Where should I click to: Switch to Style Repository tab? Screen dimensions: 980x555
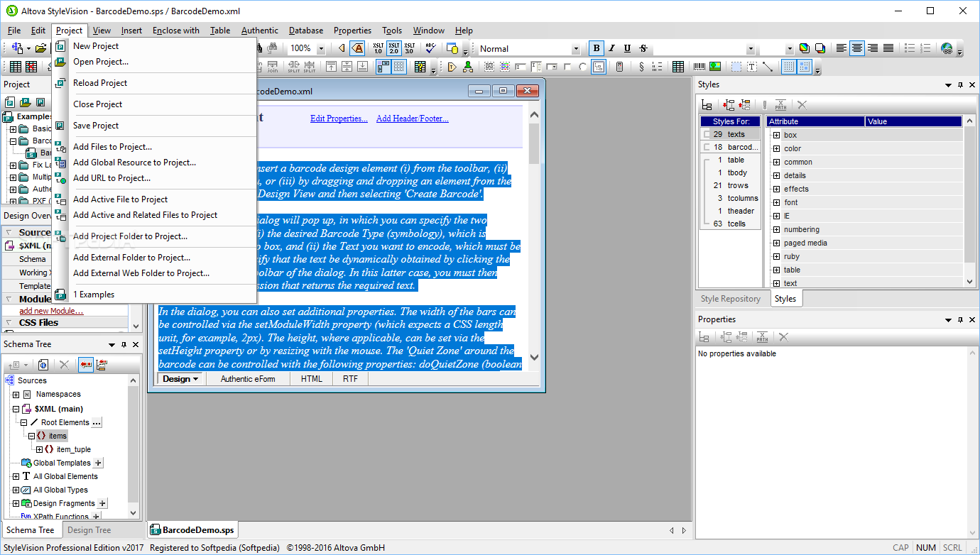[731, 299]
